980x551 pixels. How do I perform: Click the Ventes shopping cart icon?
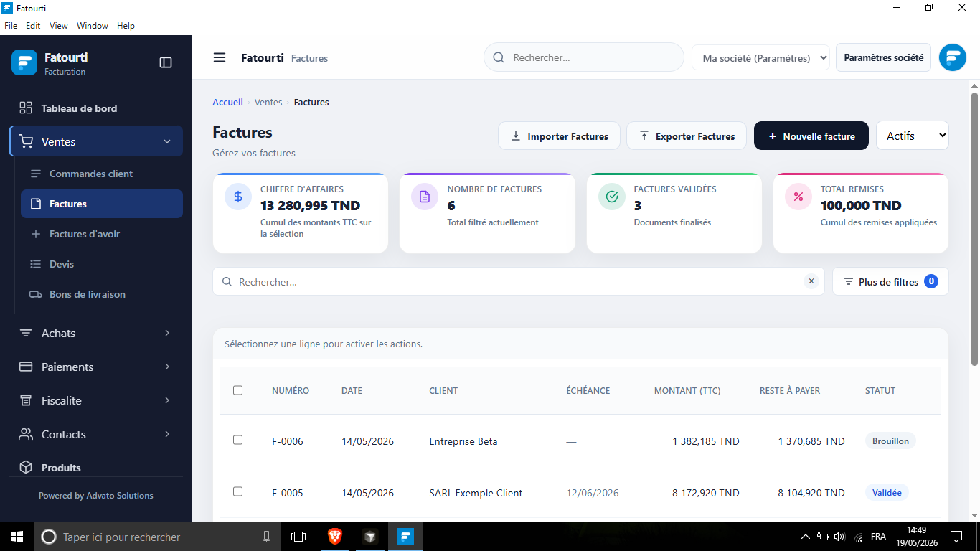click(x=27, y=141)
